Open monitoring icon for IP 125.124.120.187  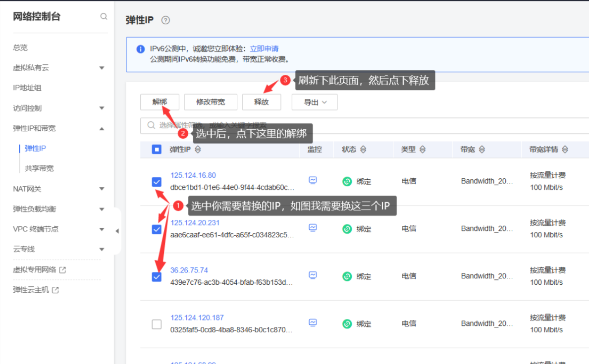313,323
